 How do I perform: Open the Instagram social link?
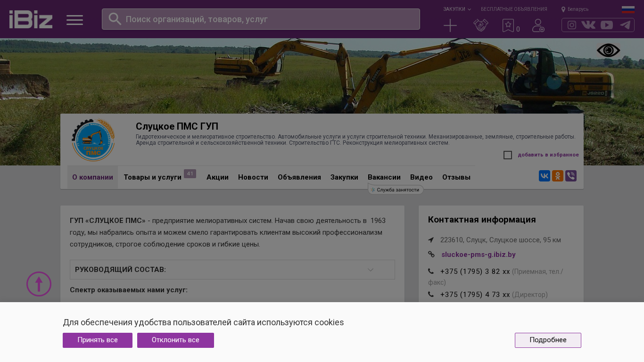pos(571,25)
